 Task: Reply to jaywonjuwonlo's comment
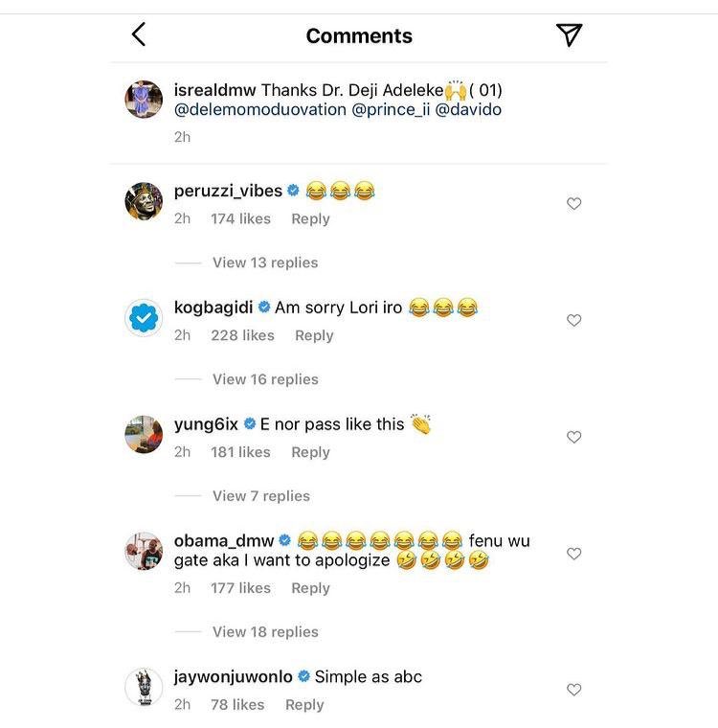click(304, 705)
